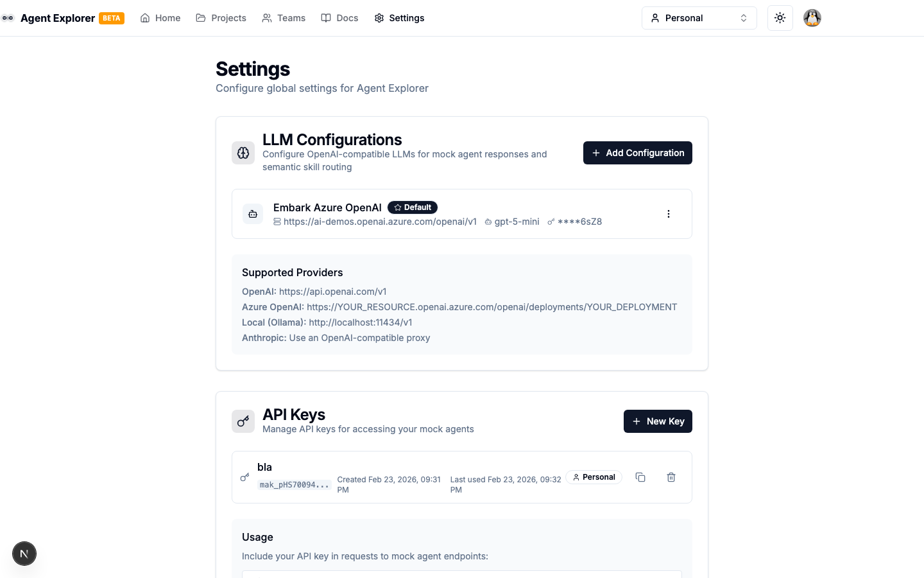Go to the Home page

point(160,18)
